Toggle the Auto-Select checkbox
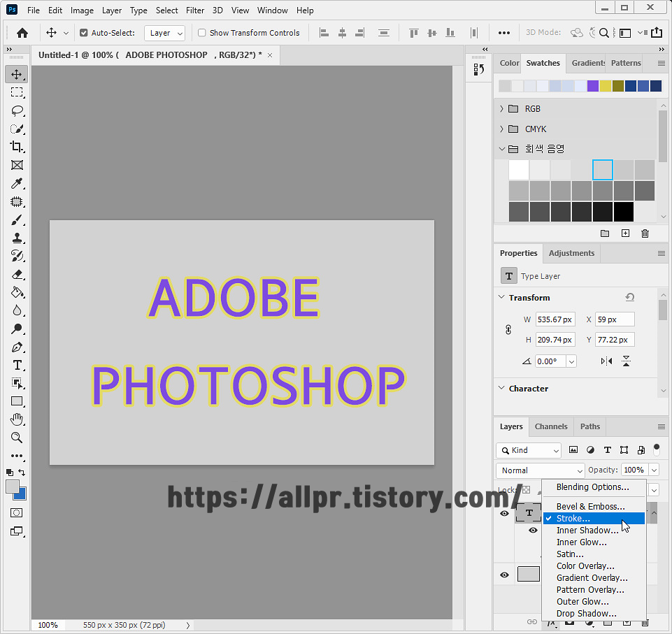Viewport: 672px width, 634px height. click(84, 33)
